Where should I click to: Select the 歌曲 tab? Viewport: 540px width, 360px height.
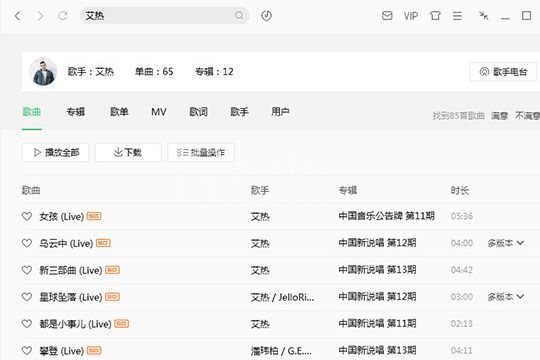pyautogui.click(x=32, y=112)
